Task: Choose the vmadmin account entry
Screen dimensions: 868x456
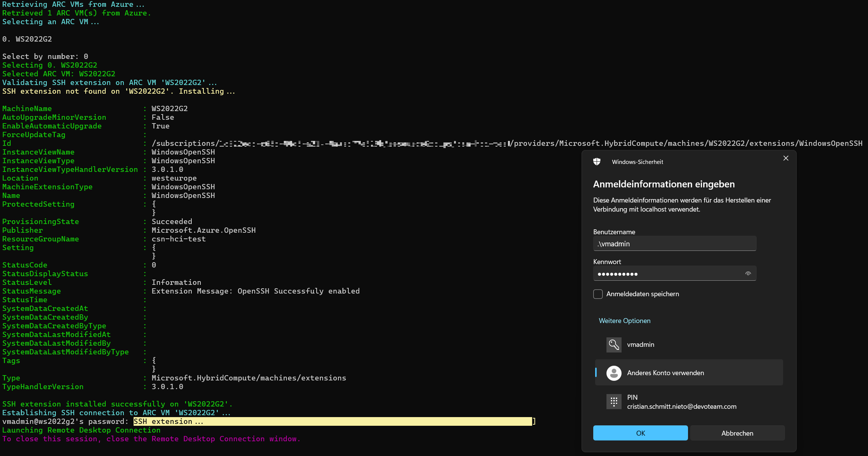Action: (689, 345)
